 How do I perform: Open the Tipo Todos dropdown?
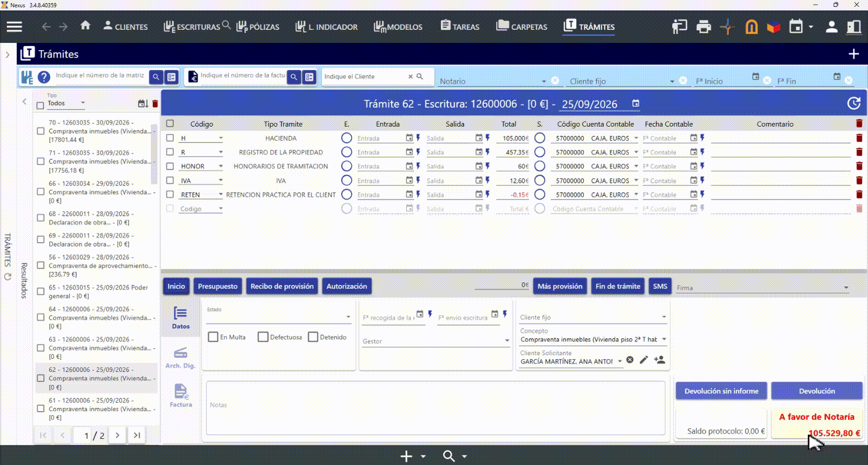[x=66, y=103]
